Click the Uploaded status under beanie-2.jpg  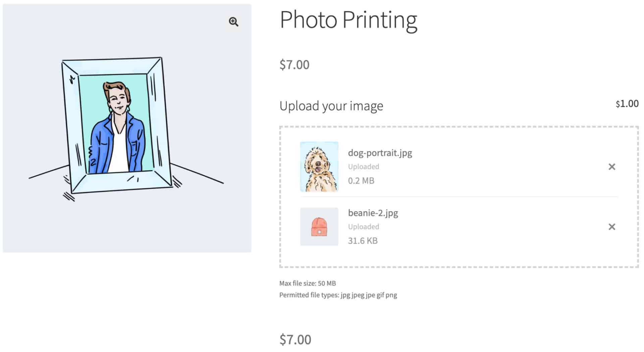[363, 227]
